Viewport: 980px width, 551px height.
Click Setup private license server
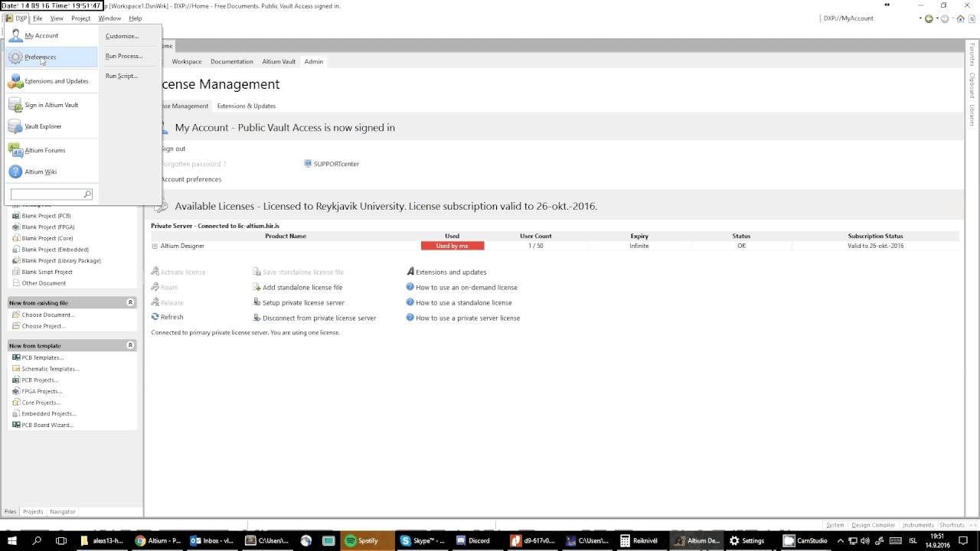299,302
